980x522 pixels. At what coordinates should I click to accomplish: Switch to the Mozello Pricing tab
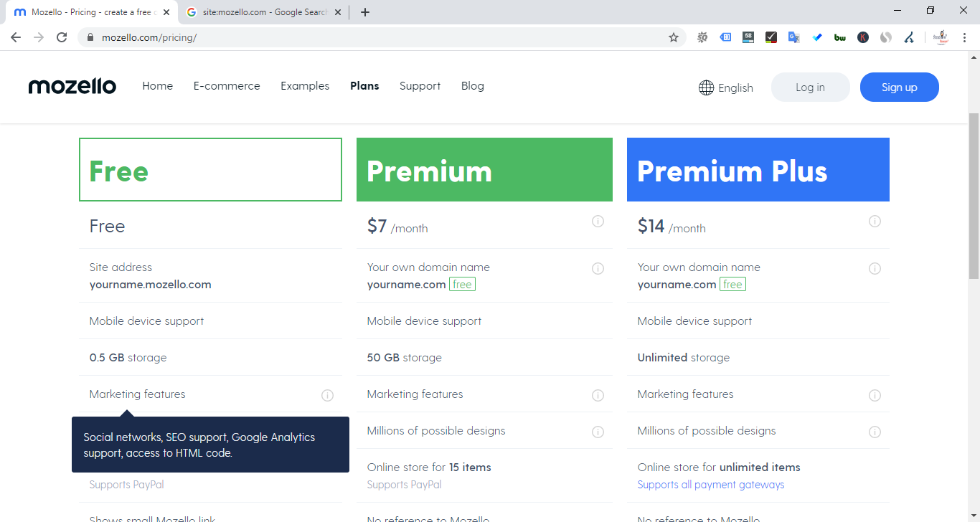click(90, 12)
